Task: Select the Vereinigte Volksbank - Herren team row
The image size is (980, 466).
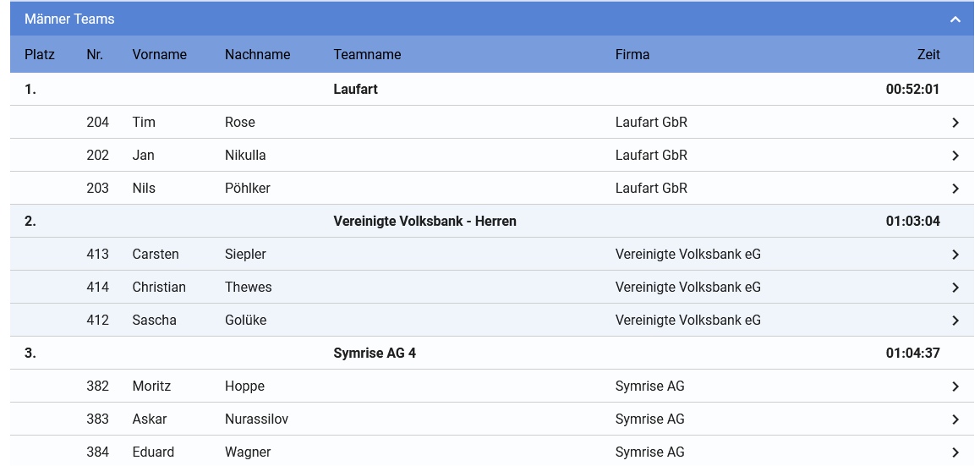Action: pyautogui.click(x=492, y=222)
